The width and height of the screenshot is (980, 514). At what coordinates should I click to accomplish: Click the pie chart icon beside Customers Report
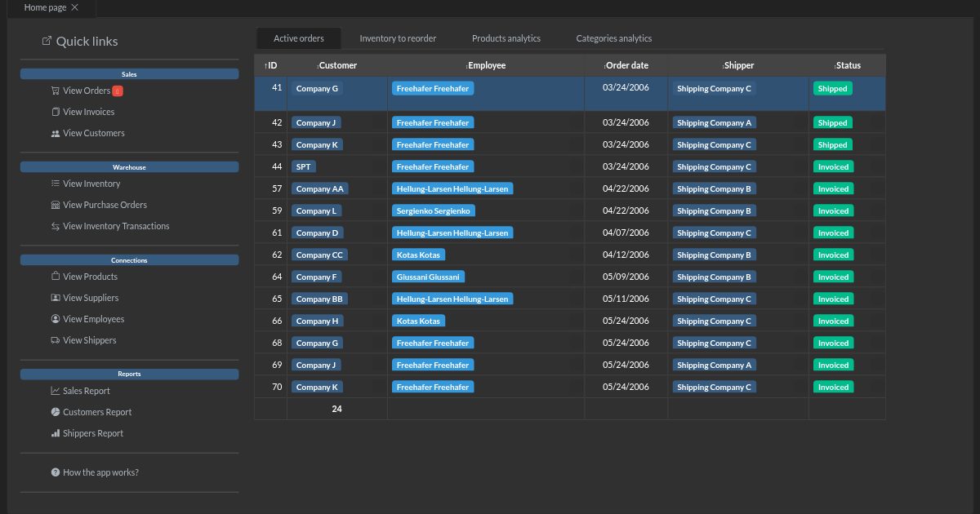(x=56, y=412)
